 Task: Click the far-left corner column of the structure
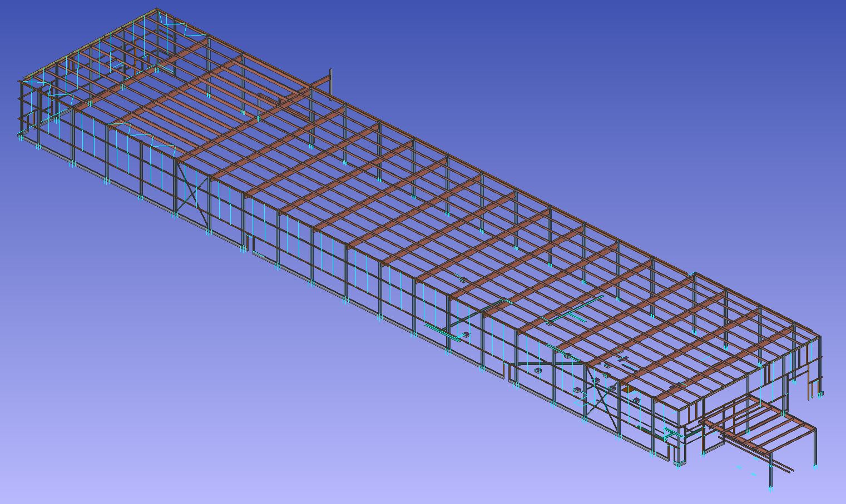coord(22,108)
